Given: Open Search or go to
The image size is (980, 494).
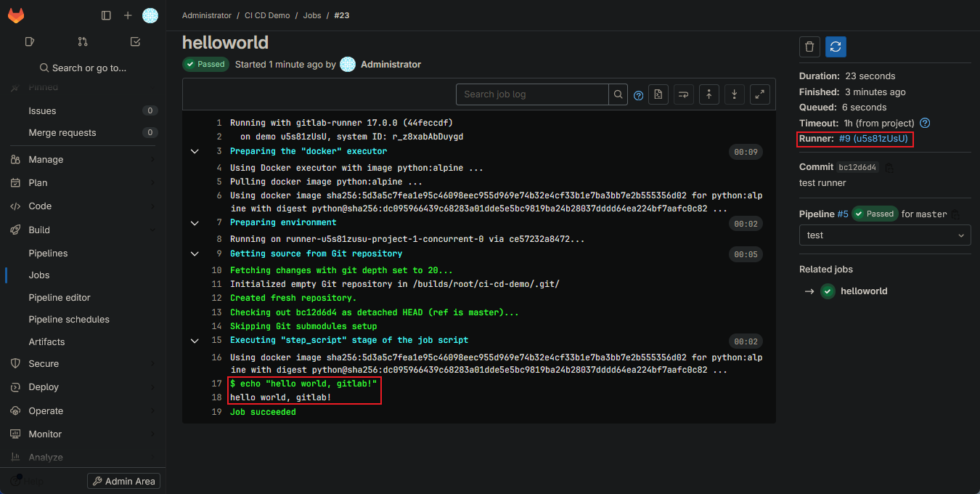Looking at the screenshot, I should (x=83, y=68).
